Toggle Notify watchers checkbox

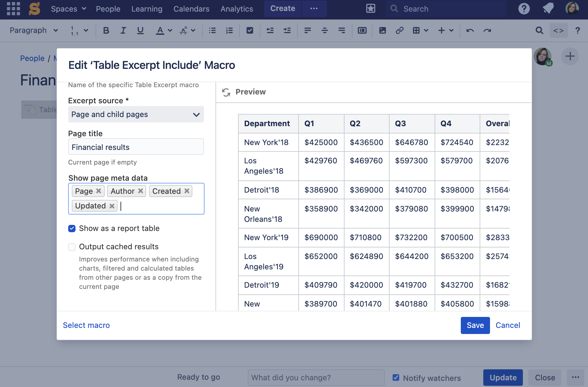pyautogui.click(x=396, y=378)
